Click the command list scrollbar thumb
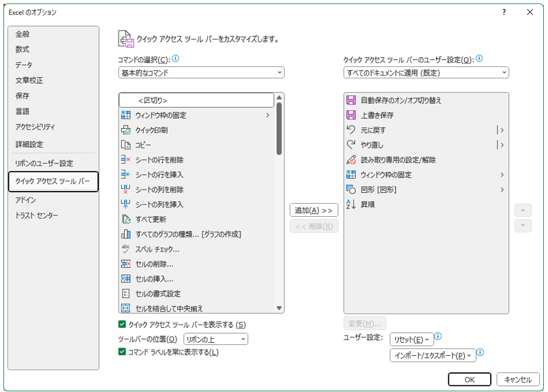Viewport: 548px width, 392px height. 279,128
